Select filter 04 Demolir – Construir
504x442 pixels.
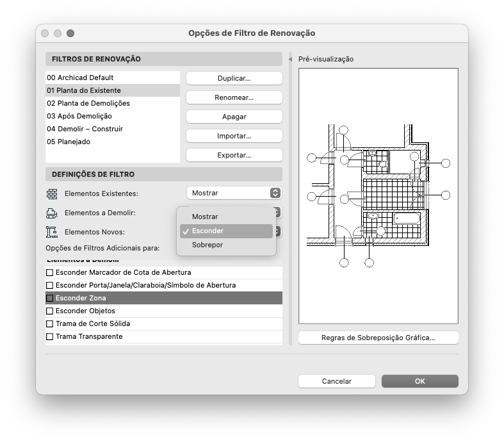click(113, 129)
